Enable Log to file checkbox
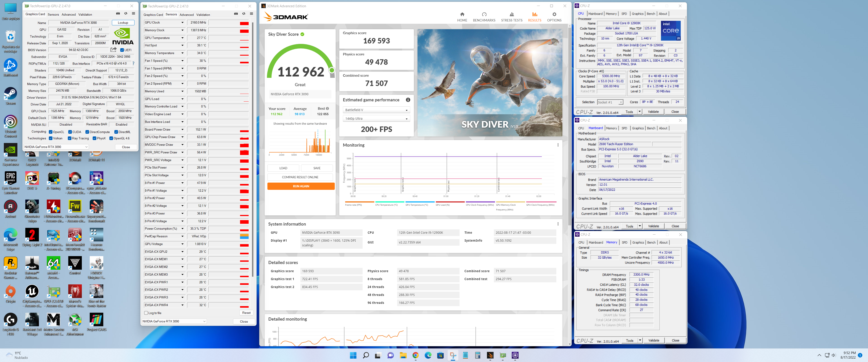Screen dimensions: 868x362 point(146,313)
